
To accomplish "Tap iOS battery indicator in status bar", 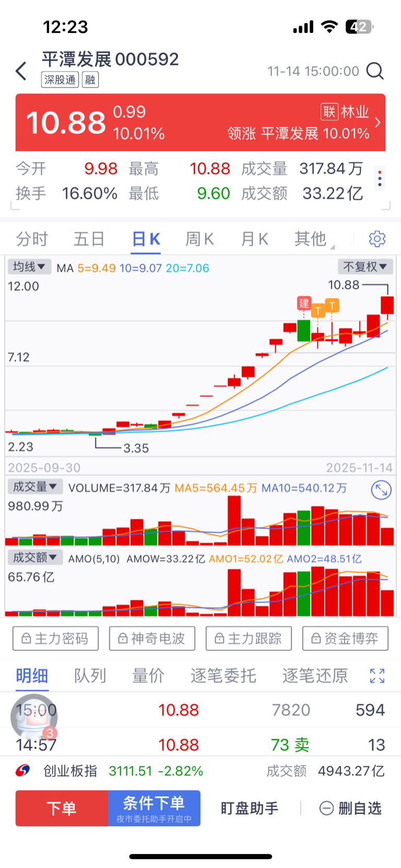I will (360, 27).
